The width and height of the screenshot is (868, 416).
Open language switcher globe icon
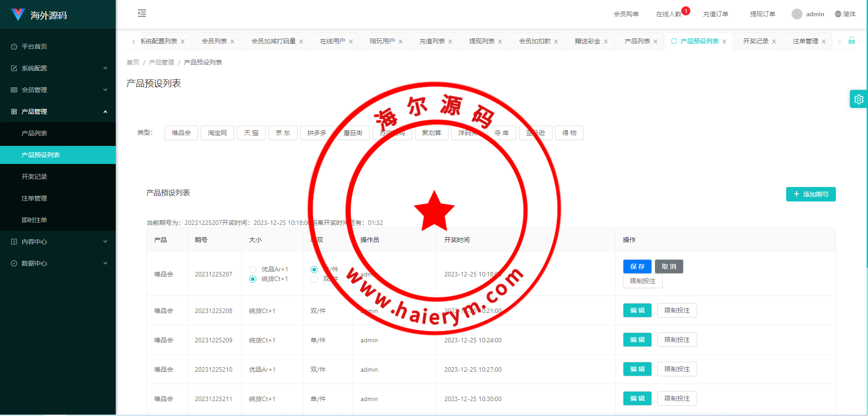point(838,14)
